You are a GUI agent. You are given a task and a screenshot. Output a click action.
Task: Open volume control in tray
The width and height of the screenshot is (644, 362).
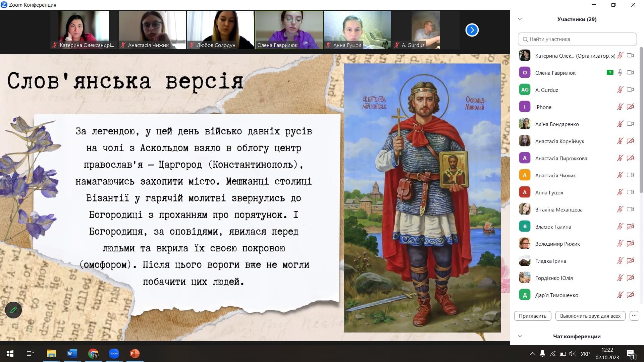point(573,354)
